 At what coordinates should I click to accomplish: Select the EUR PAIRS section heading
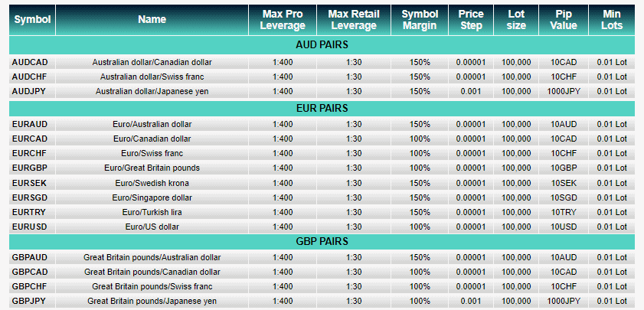pos(322,109)
